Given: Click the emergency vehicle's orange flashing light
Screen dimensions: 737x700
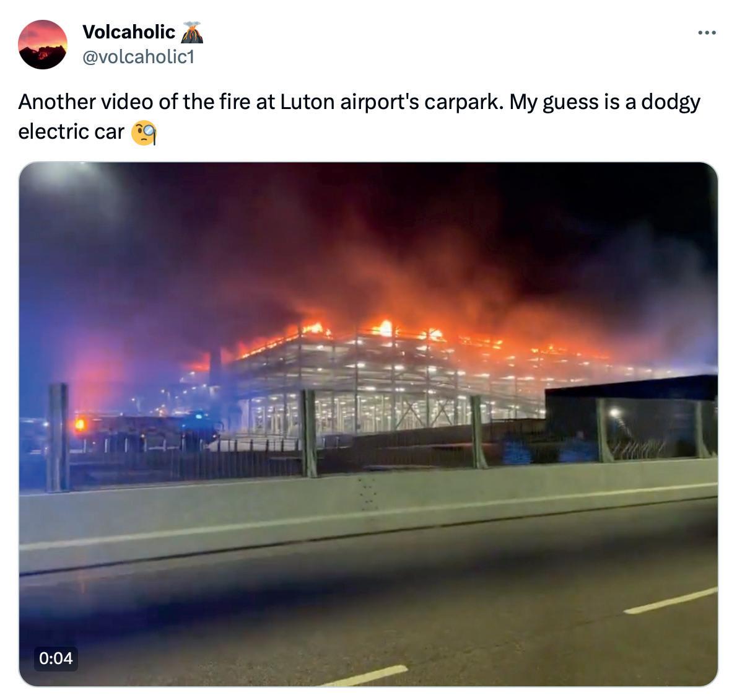Looking at the screenshot, I should [x=80, y=424].
